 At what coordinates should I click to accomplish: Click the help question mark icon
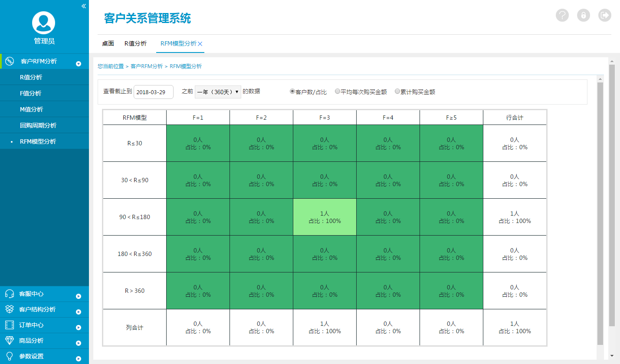(562, 16)
